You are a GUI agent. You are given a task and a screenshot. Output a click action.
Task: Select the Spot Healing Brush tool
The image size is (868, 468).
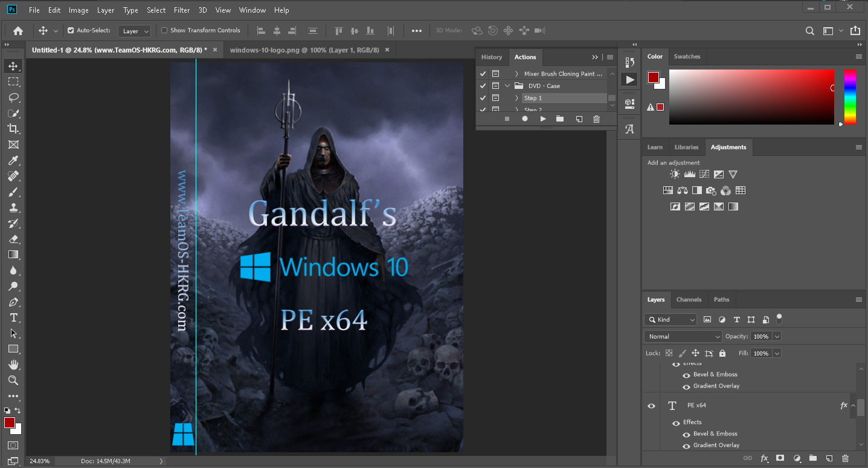(x=13, y=176)
